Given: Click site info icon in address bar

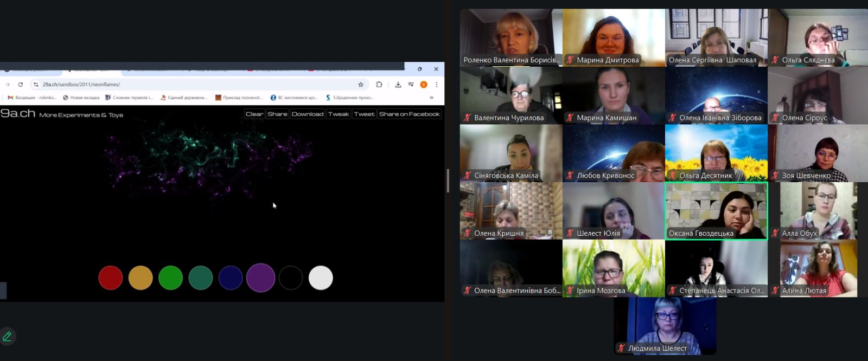Looking at the screenshot, I should point(36,85).
